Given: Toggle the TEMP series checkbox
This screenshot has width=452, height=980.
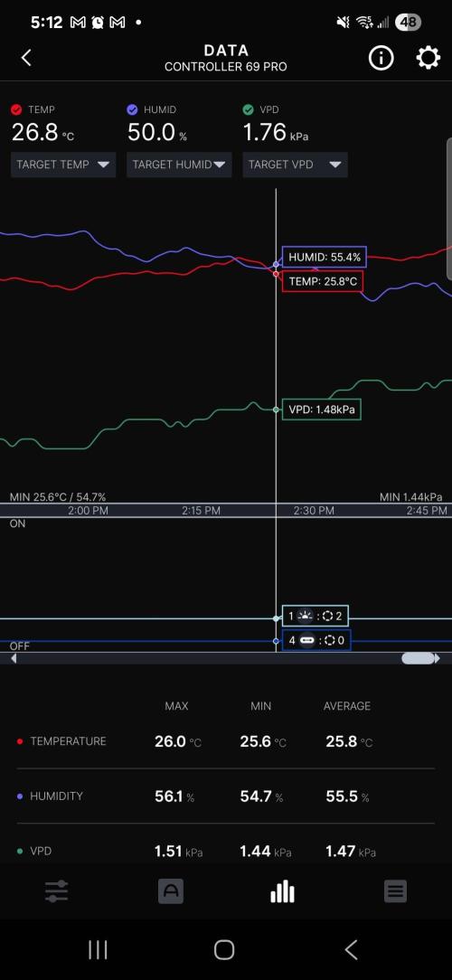Looking at the screenshot, I should click(x=16, y=110).
